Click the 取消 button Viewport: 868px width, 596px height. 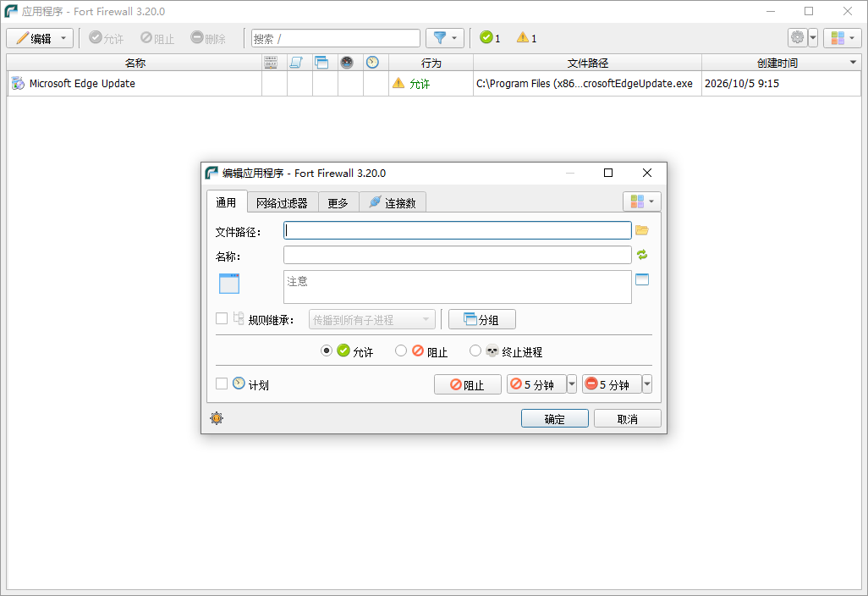[628, 419]
